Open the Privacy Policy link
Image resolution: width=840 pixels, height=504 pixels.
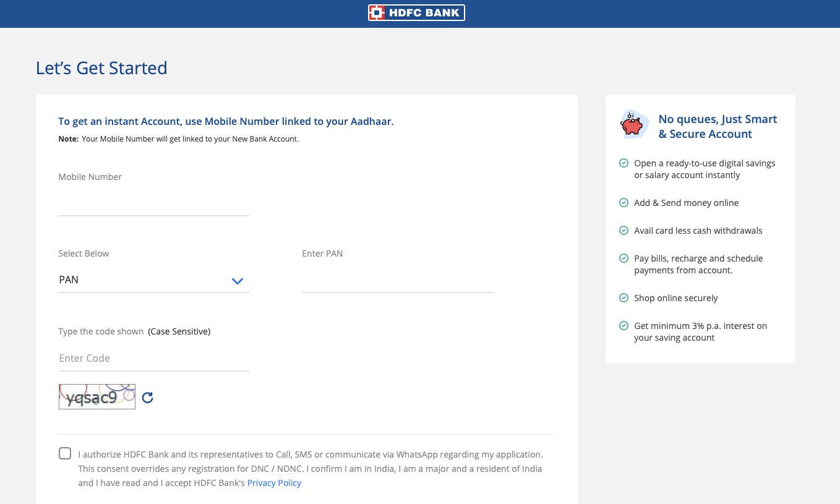coord(274,483)
